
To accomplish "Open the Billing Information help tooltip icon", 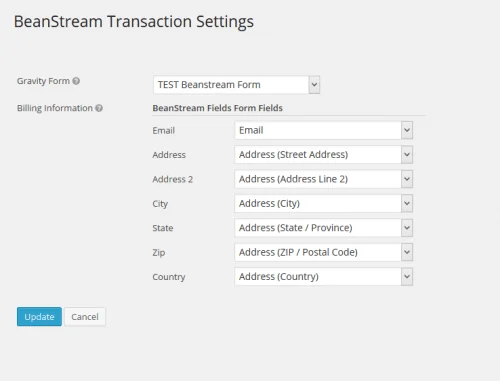I will [x=99, y=108].
